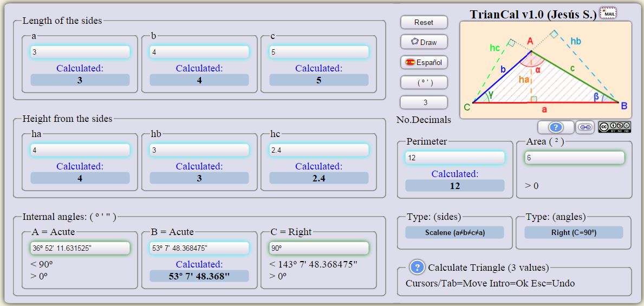The width and height of the screenshot is (644, 306).
Task: Click calculated value 2.4 under hc
Action: [x=318, y=178]
